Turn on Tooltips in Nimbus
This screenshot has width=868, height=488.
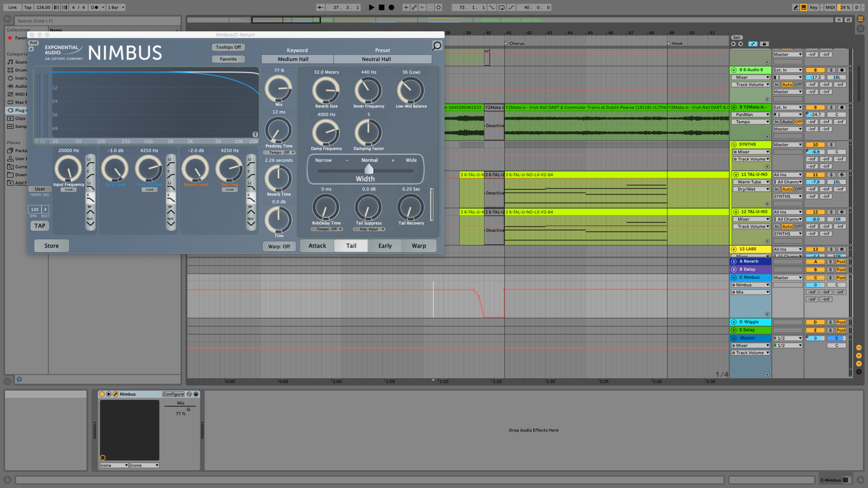tap(228, 47)
